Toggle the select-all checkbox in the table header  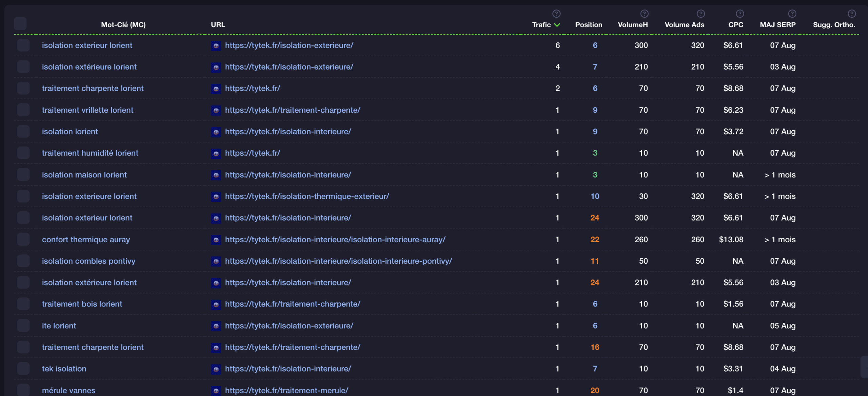coord(20,23)
